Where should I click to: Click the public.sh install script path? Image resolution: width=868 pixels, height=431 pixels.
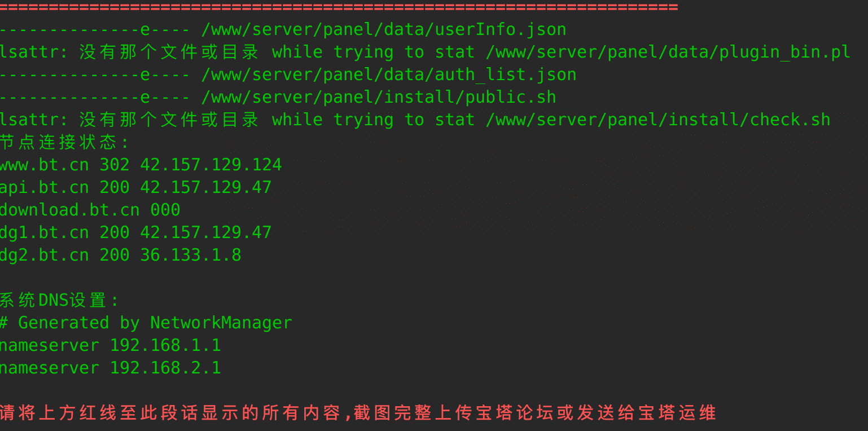[x=379, y=97]
